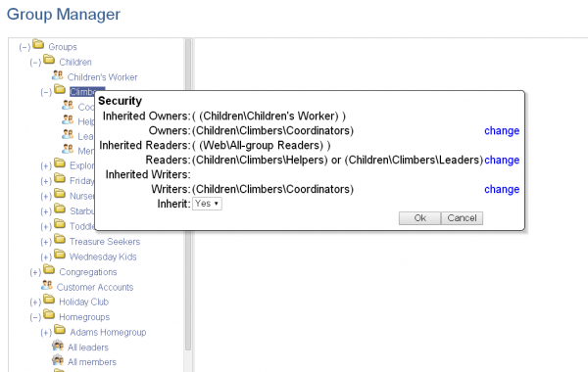Click the Treasure Seekers folder icon
Screen dimensions: 588x372
[60, 240]
